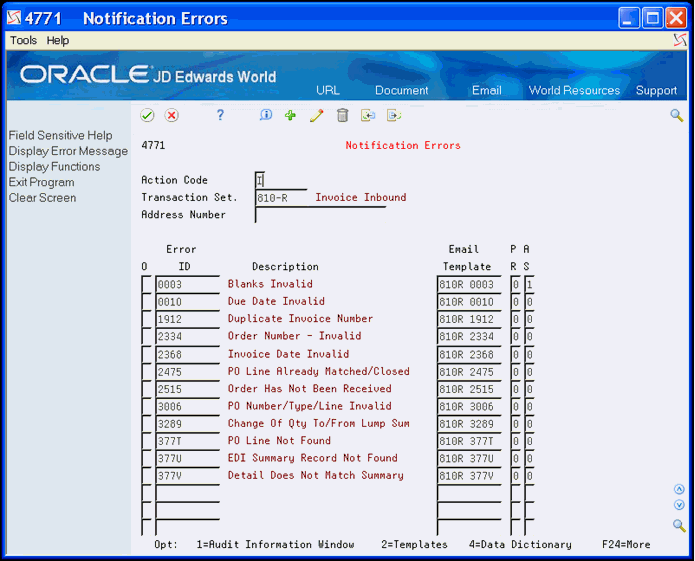The width and height of the screenshot is (695, 561).
Task: Click the pencil Change icon
Action: [x=316, y=116]
